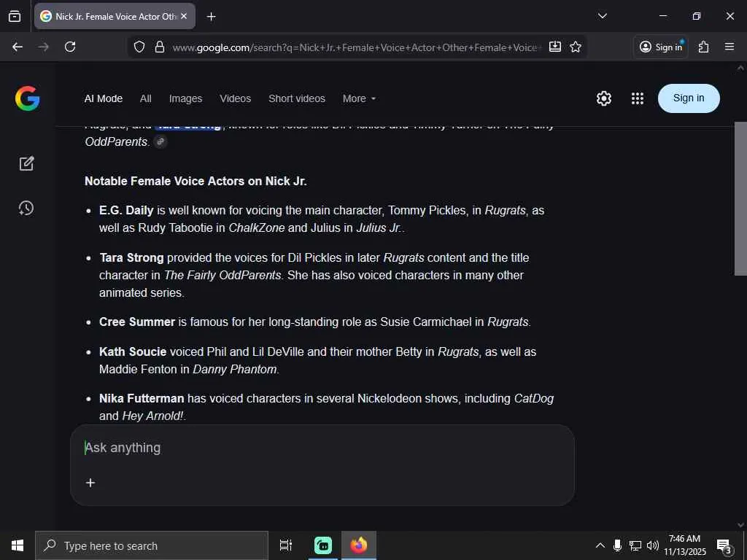The image size is (747, 560).
Task: Reload the current page
Action: point(70,47)
